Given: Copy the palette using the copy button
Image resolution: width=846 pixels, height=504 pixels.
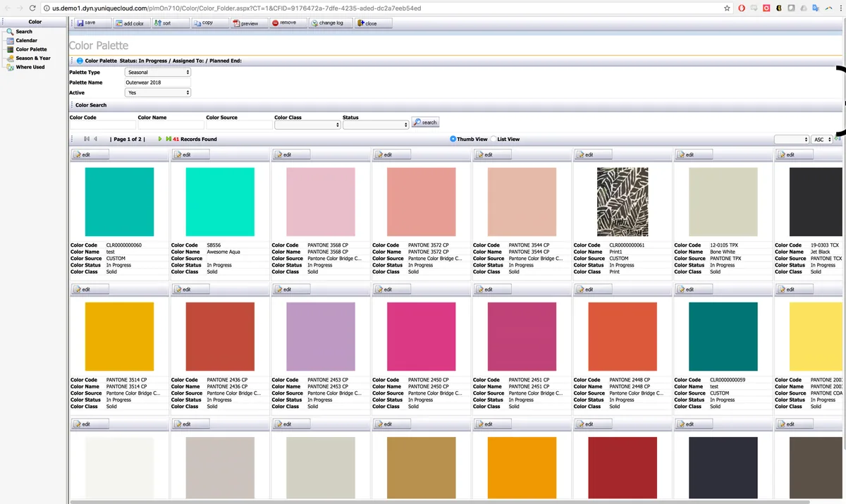Looking at the screenshot, I should [x=210, y=23].
